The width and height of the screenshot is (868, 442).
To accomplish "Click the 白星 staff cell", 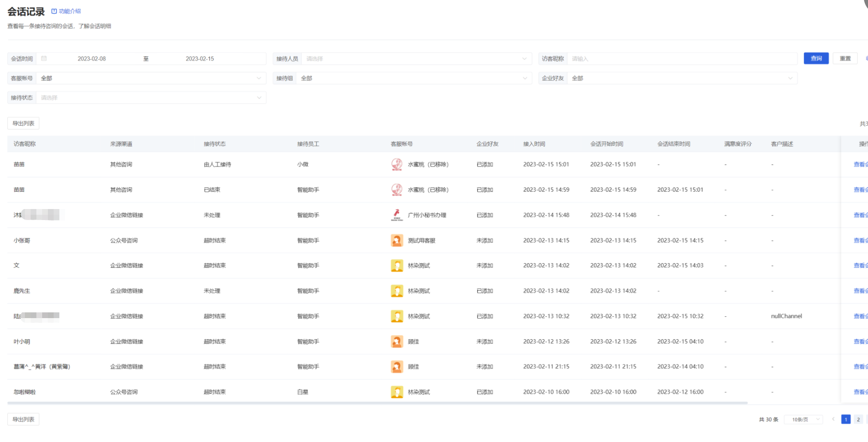I will (x=303, y=392).
